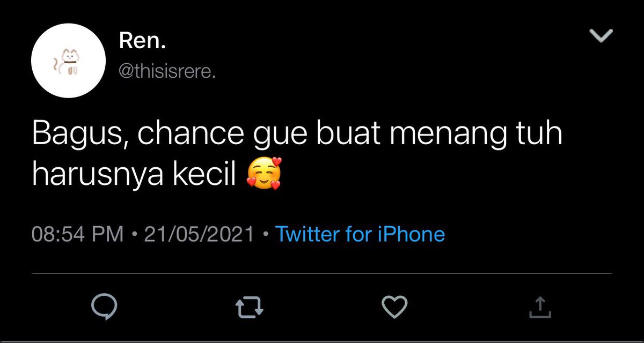This screenshot has height=343, width=644.
Task: Select the 08:54 PM timestamp
Action: (78, 234)
